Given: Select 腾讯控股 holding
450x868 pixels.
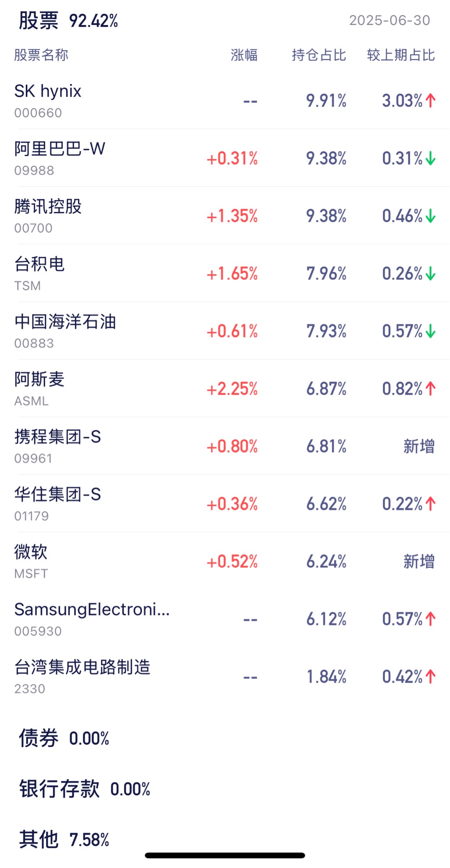Looking at the screenshot, I should coord(225,215).
